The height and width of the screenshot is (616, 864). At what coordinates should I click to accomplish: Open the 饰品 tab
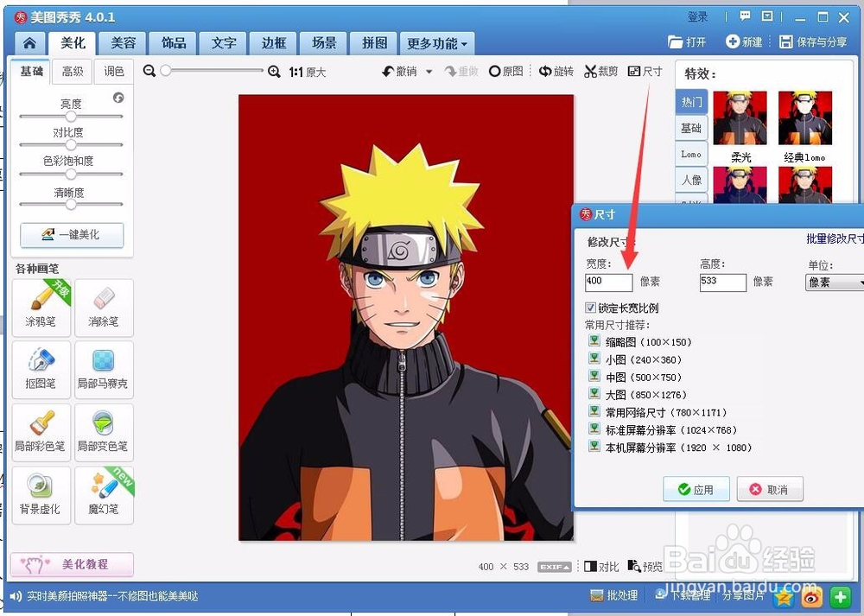coord(173,43)
